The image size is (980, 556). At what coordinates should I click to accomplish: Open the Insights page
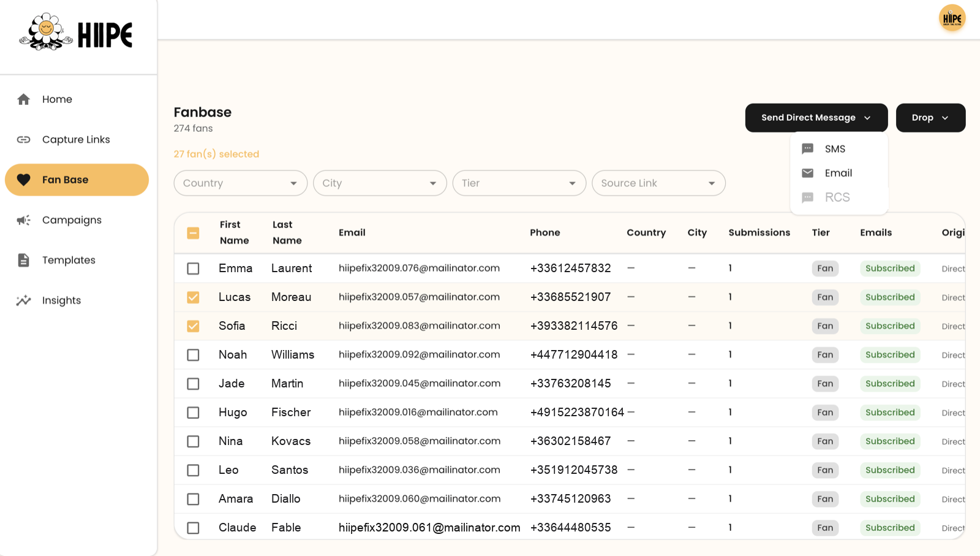click(77, 300)
